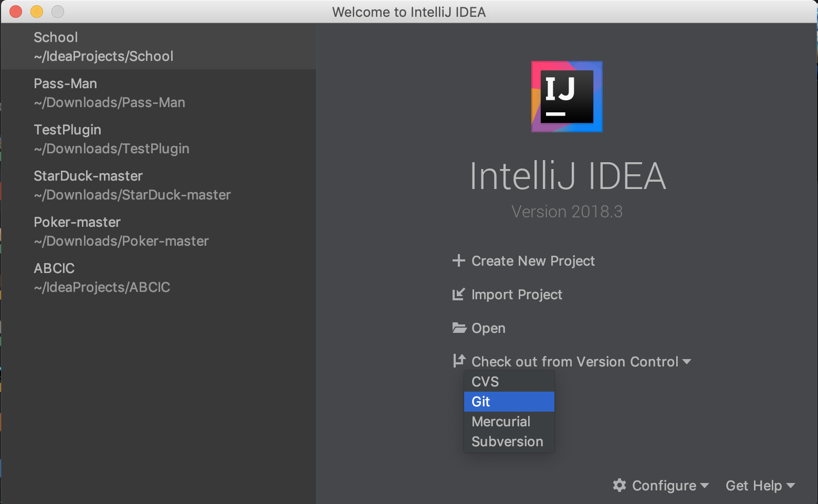Click the Version 2018.3 text
The width and height of the screenshot is (818, 504).
[x=567, y=212]
